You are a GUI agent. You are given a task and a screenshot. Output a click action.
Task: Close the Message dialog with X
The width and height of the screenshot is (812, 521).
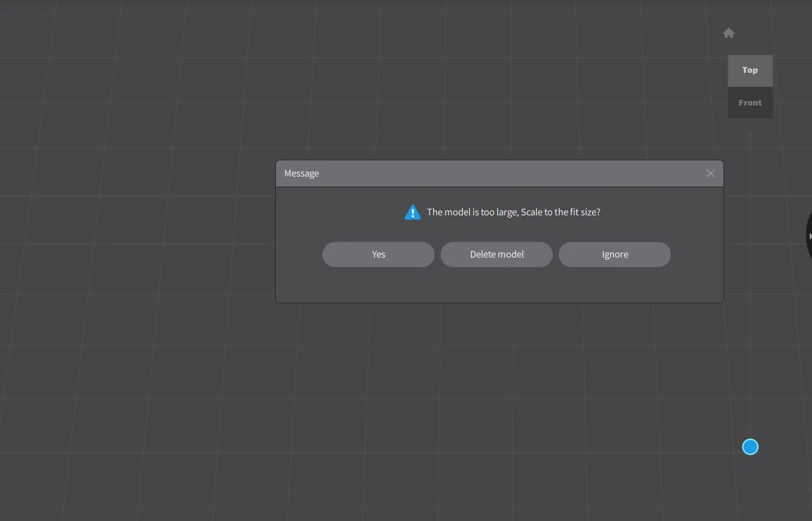click(x=710, y=173)
